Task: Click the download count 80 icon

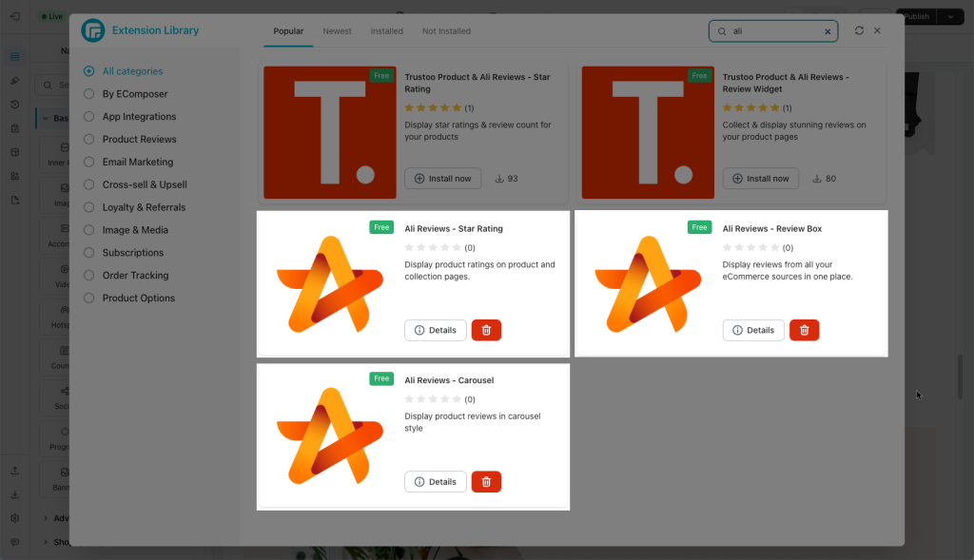Action: coord(817,179)
